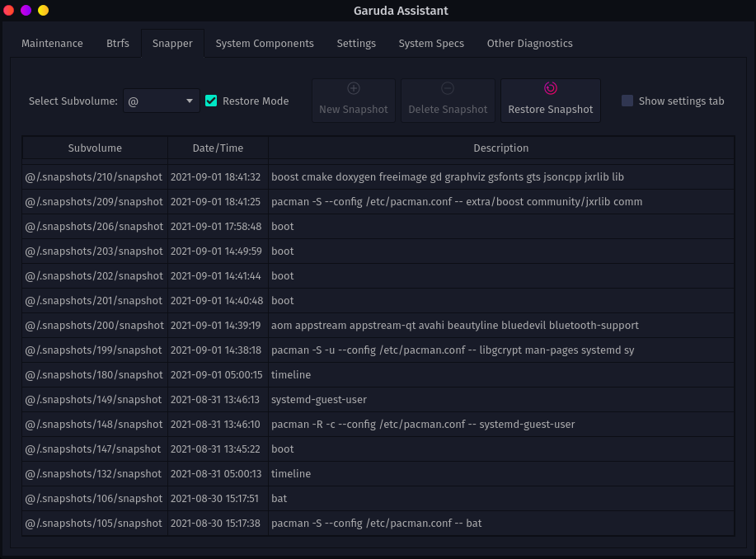The image size is (756, 559).
Task: Open the Settings tab
Action: pos(356,43)
